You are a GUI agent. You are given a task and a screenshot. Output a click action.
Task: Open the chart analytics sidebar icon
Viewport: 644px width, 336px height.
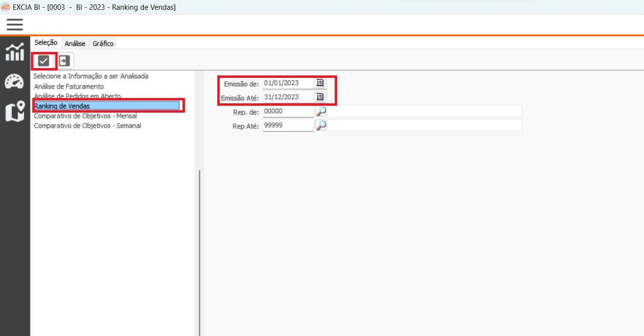[15, 52]
